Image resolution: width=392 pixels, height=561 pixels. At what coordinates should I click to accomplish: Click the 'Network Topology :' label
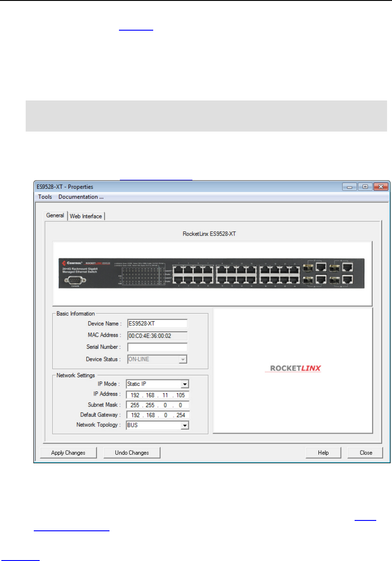click(99, 425)
